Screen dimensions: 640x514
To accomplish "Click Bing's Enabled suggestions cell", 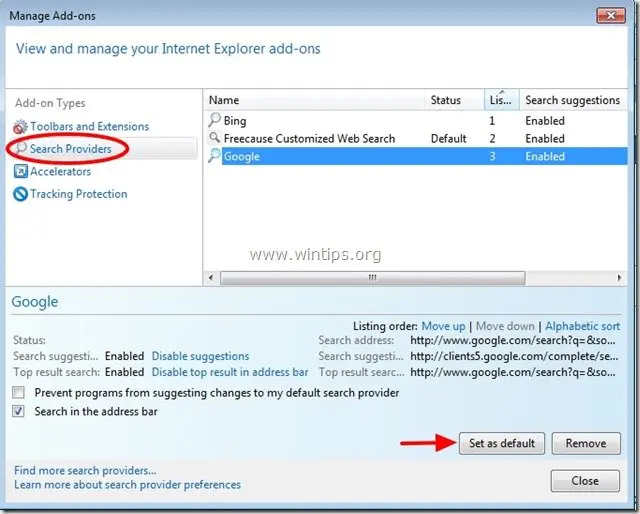I will pyautogui.click(x=545, y=121).
